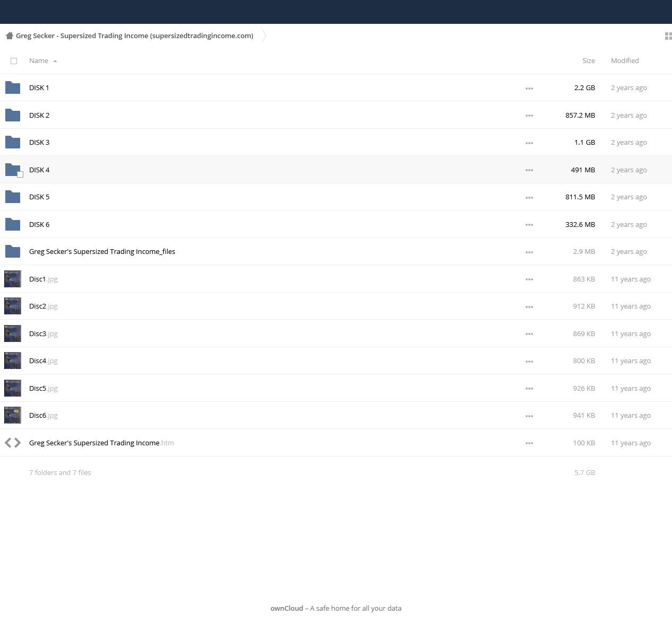Click the Disc6.jpg modified date
The width and height of the screenshot is (672, 624).
(631, 415)
